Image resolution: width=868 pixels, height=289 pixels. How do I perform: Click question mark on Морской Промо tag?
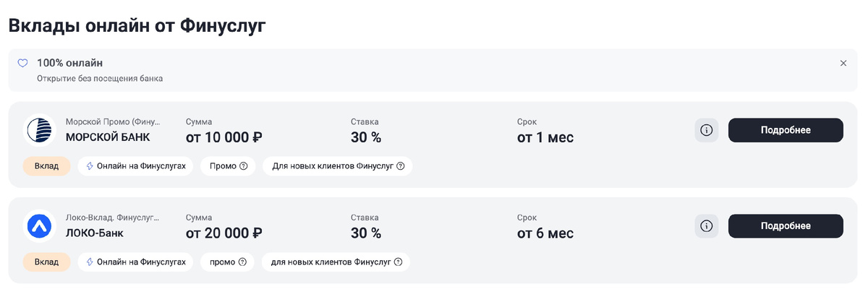click(243, 166)
